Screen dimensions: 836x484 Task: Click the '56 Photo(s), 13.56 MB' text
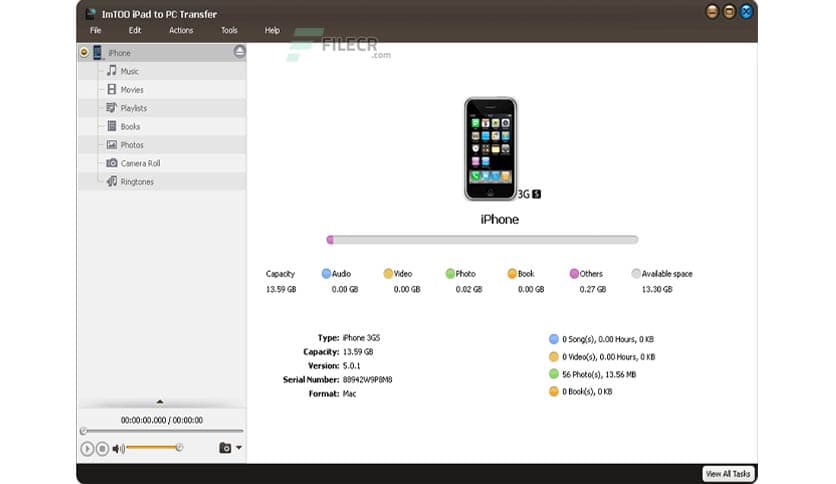(x=599, y=374)
